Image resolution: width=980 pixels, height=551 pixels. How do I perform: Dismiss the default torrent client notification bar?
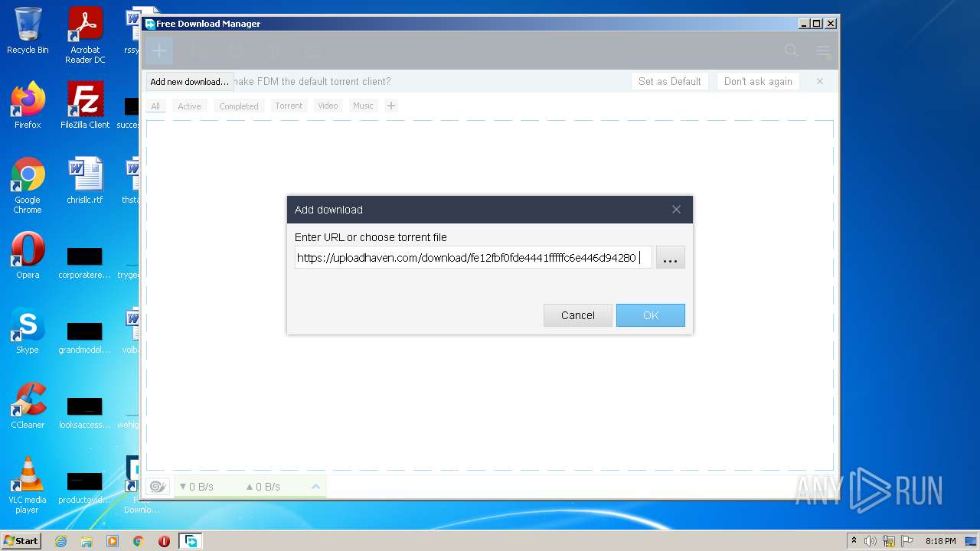pyautogui.click(x=820, y=81)
